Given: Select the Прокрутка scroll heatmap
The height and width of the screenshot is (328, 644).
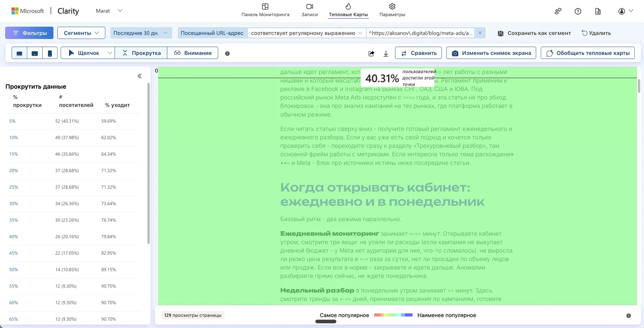Looking at the screenshot, I should 141,53.
